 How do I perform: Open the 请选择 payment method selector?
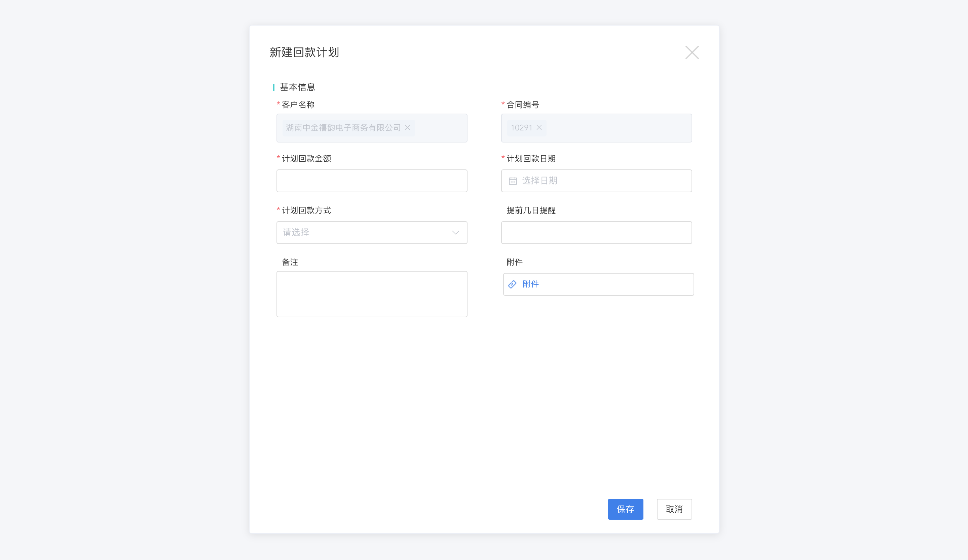[372, 233]
